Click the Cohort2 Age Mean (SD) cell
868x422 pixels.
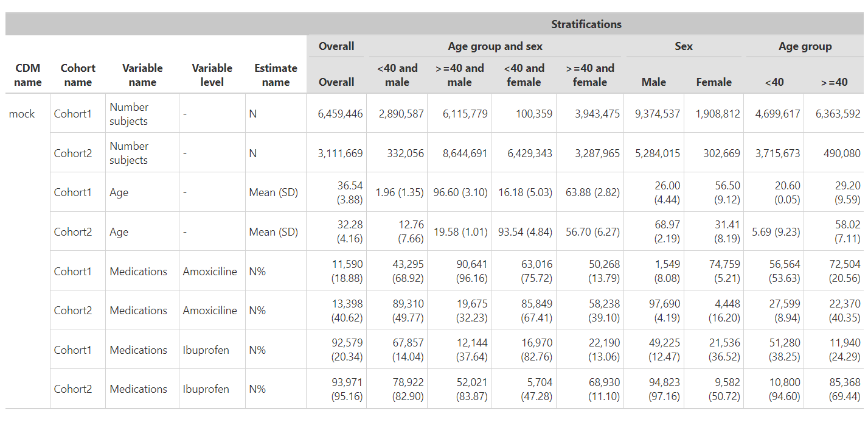tap(273, 232)
